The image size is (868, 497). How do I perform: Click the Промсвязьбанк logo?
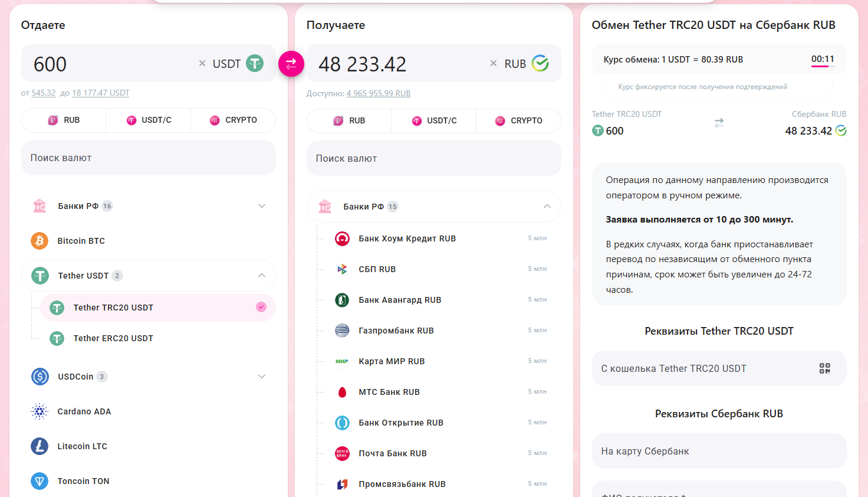coord(342,484)
